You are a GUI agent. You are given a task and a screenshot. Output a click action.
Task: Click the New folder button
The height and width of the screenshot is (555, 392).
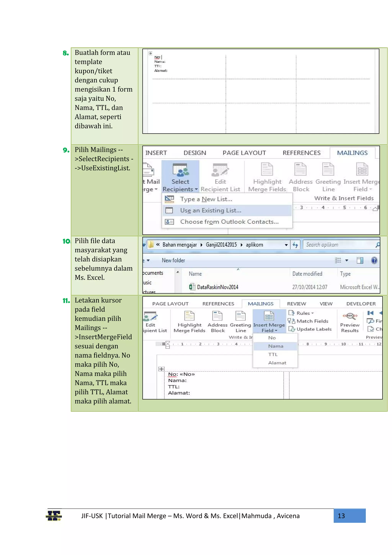(173, 260)
